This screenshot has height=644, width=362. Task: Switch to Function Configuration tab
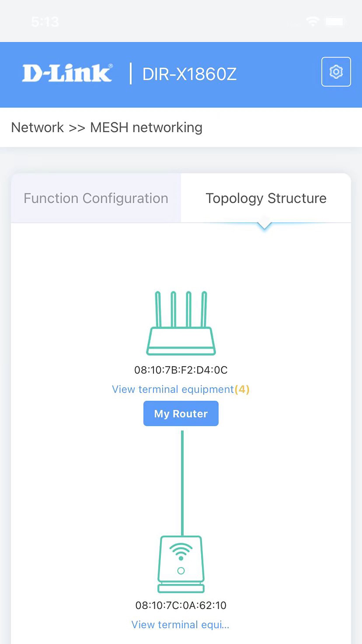pyautogui.click(x=96, y=198)
